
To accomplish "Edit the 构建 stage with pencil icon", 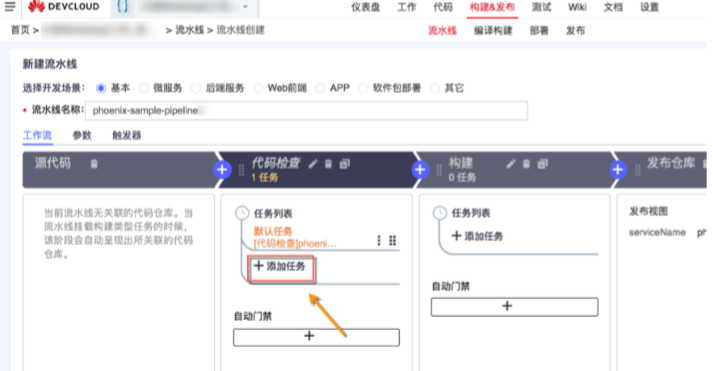I will pyautogui.click(x=511, y=164).
